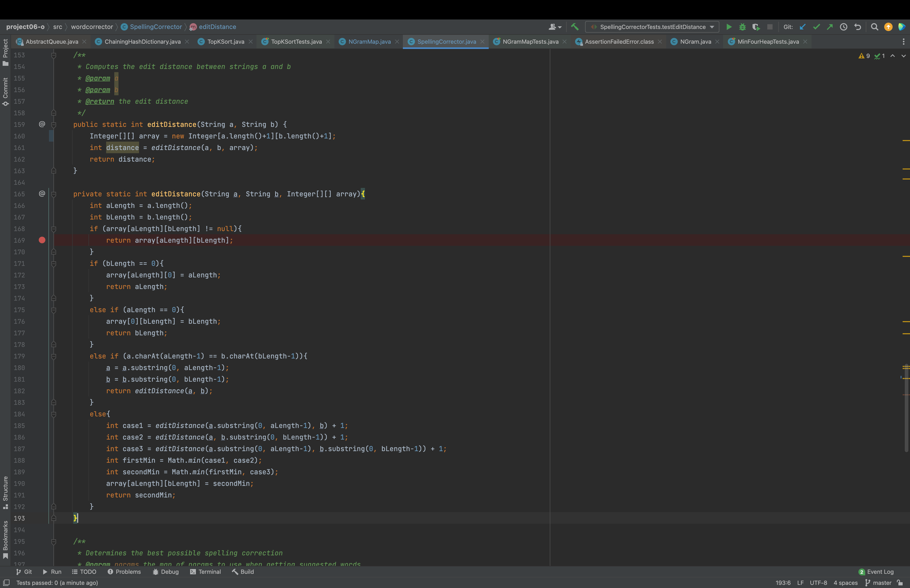Open Git update project arrow

click(x=803, y=27)
